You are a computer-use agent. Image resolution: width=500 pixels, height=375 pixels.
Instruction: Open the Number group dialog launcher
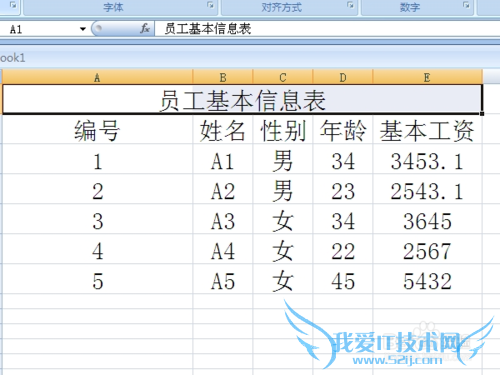pos(466,5)
